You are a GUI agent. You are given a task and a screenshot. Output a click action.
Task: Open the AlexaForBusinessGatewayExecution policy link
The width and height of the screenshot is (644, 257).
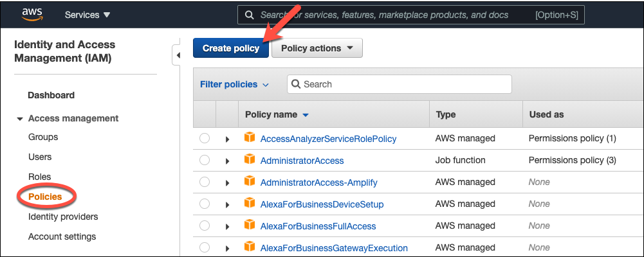[x=334, y=248]
